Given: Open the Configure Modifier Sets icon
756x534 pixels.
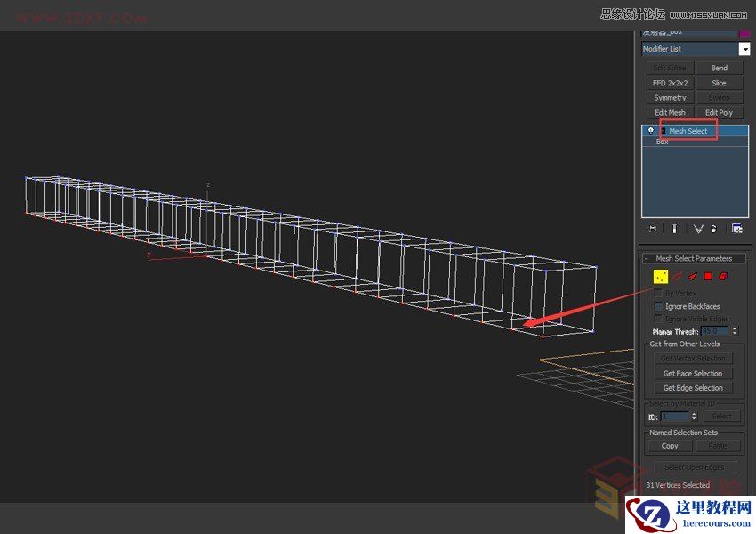Looking at the screenshot, I should point(737,228).
